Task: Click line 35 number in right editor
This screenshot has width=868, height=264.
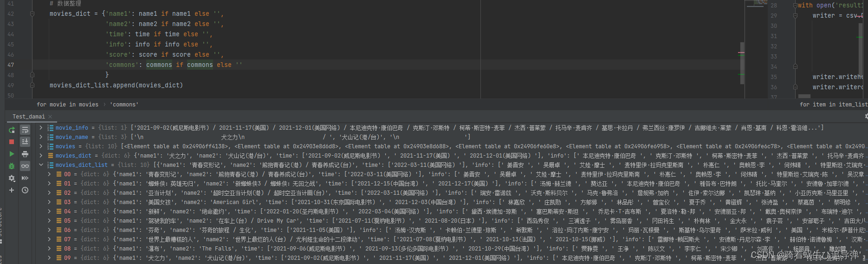Action: point(774,77)
